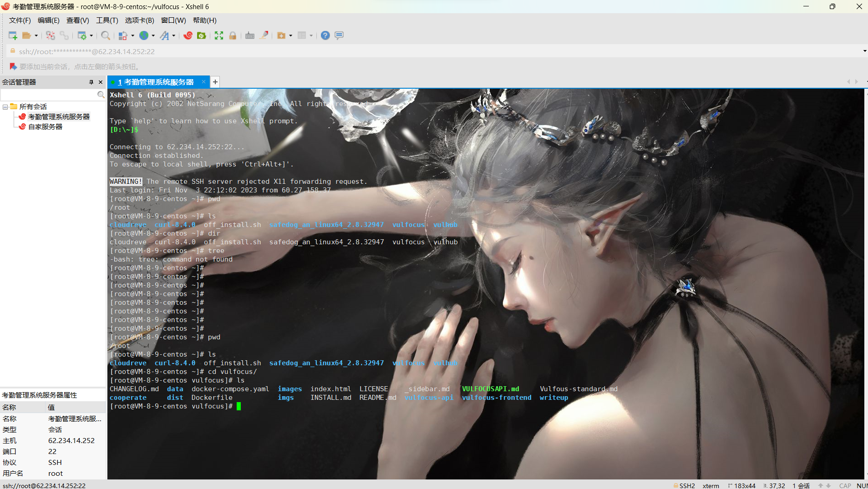Launch Xftp with the green folder icon
868x489 pixels.
pyautogui.click(x=202, y=35)
